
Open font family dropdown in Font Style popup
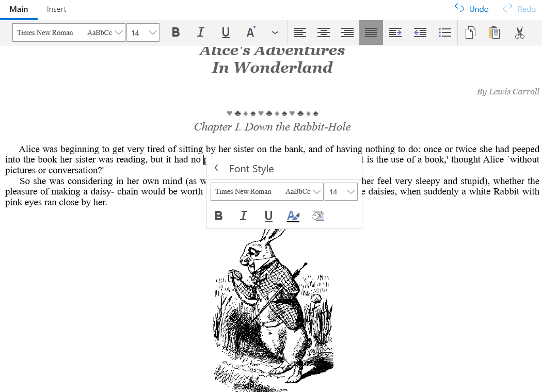click(x=267, y=191)
